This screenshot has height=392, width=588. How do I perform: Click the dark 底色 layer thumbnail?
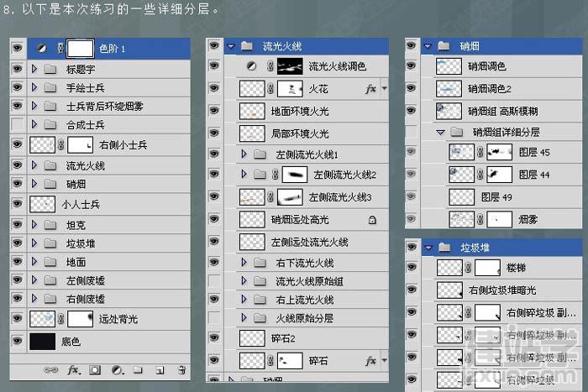(42, 342)
